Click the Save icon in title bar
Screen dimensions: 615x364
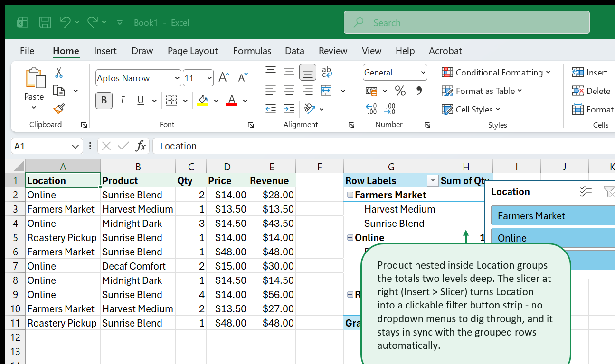click(x=45, y=22)
